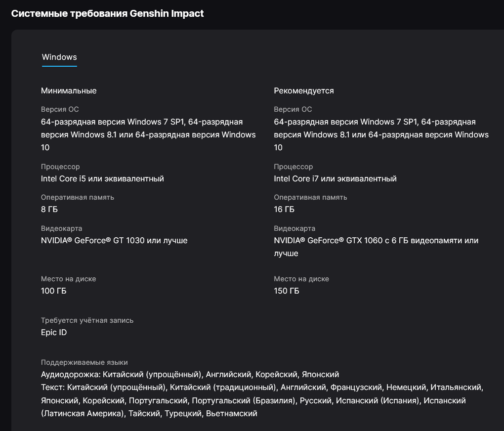The width and height of the screenshot is (504, 431).
Task: Click the '150 ГБ' disk space value
Action: pos(287,291)
